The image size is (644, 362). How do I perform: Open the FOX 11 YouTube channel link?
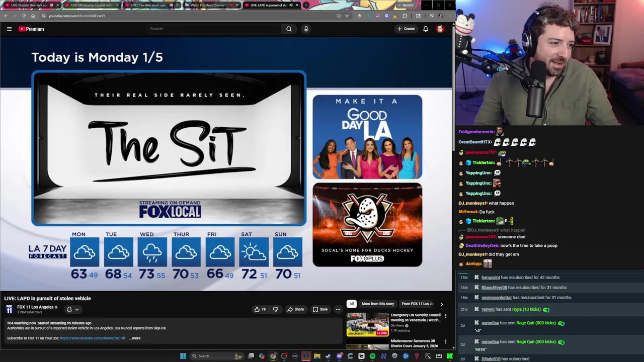93,338
